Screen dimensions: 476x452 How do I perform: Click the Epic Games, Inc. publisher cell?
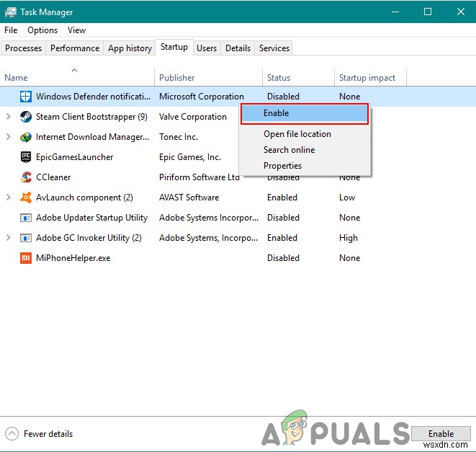pyautogui.click(x=190, y=157)
